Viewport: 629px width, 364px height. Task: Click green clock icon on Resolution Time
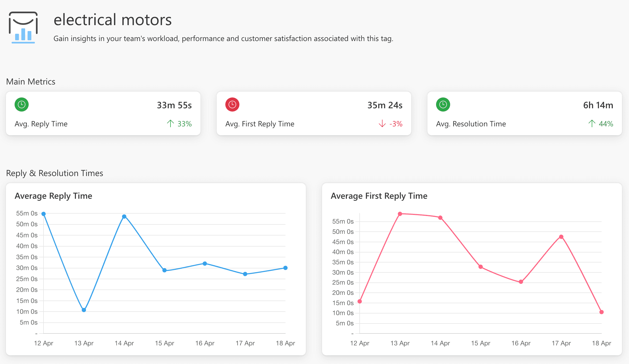(x=443, y=105)
